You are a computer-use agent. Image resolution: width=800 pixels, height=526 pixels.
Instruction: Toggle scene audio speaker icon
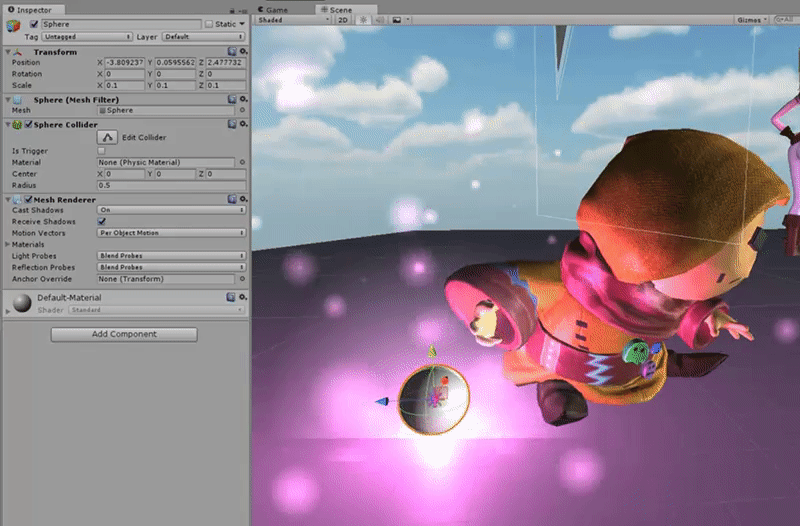point(380,20)
